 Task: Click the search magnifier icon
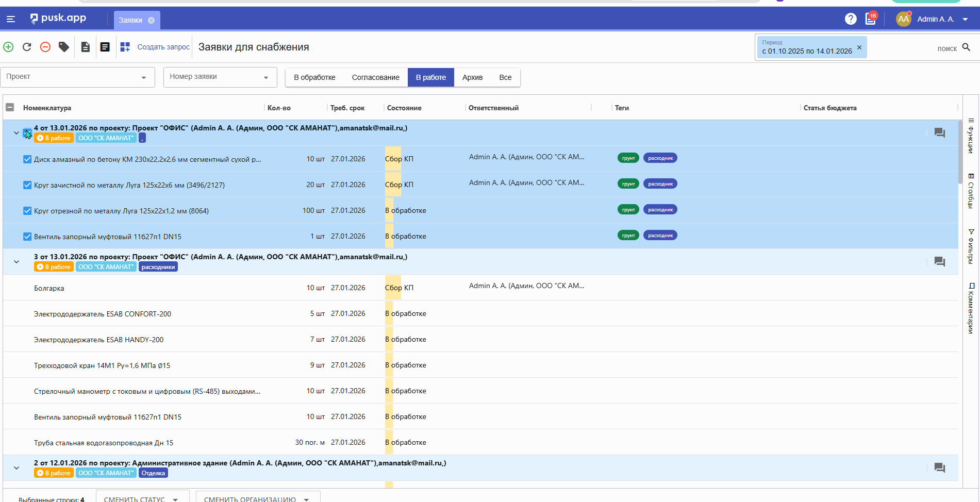point(966,47)
